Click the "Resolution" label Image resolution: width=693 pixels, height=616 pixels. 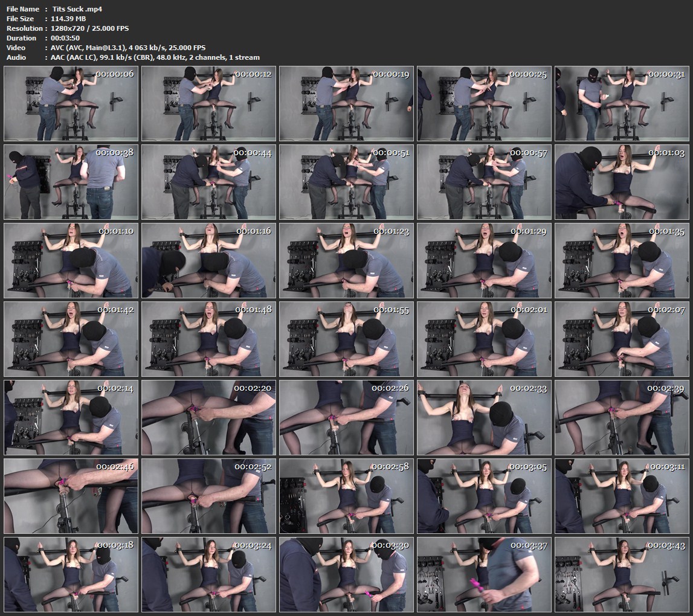(25, 28)
